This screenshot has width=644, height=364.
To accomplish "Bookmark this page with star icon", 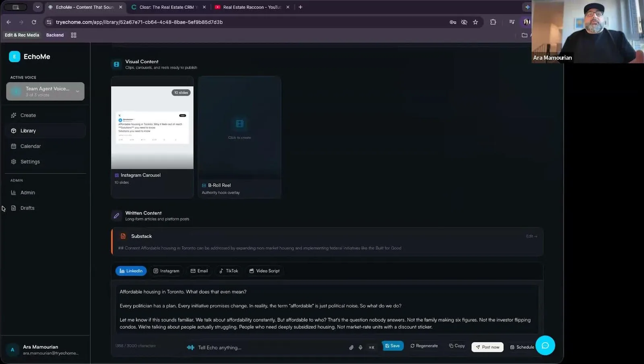I will pos(475,22).
